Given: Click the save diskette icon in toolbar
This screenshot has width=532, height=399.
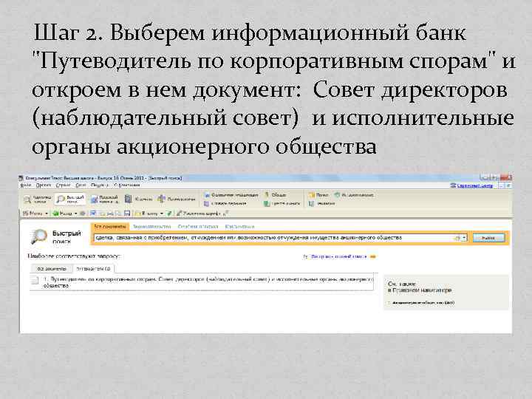Looking at the screenshot, I should point(127,214).
